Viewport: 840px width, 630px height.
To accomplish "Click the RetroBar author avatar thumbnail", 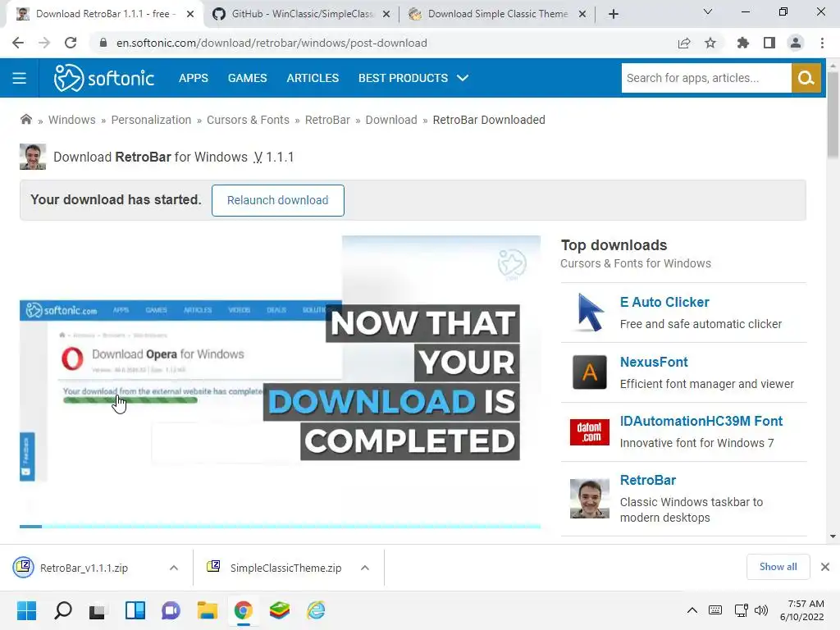I will 33,157.
